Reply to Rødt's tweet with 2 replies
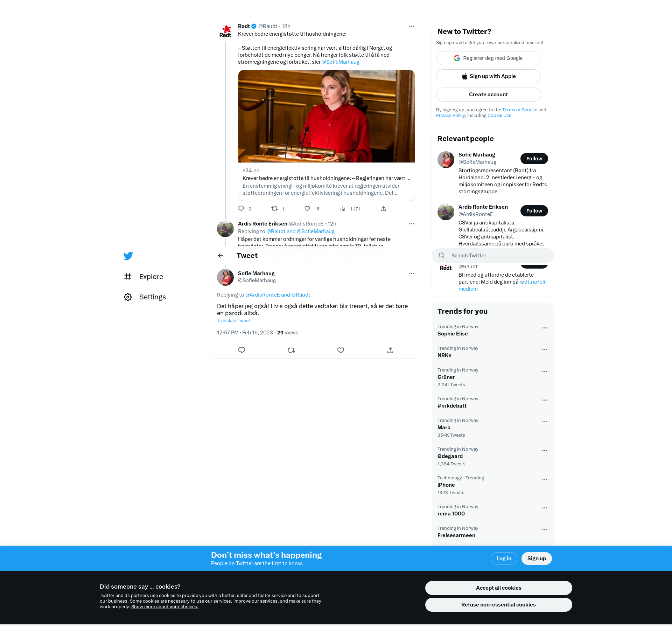 coord(241,209)
